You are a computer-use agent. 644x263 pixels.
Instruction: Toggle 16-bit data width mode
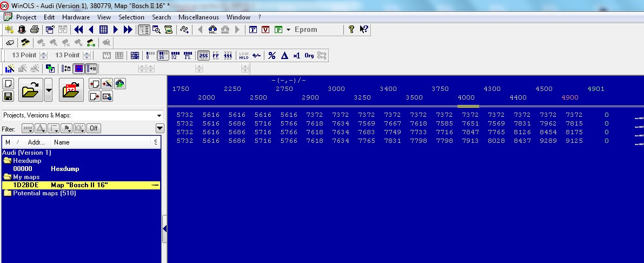tap(162, 55)
